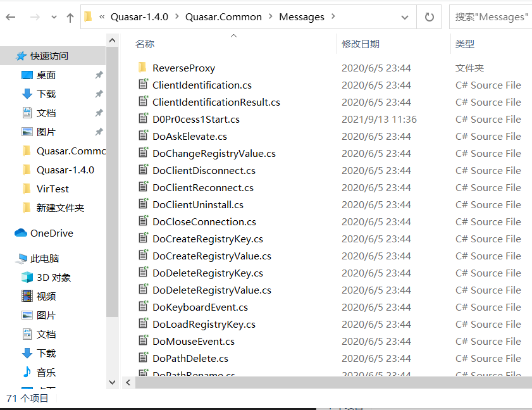
Task: Sort by the 名称 column header
Action: click(x=144, y=44)
